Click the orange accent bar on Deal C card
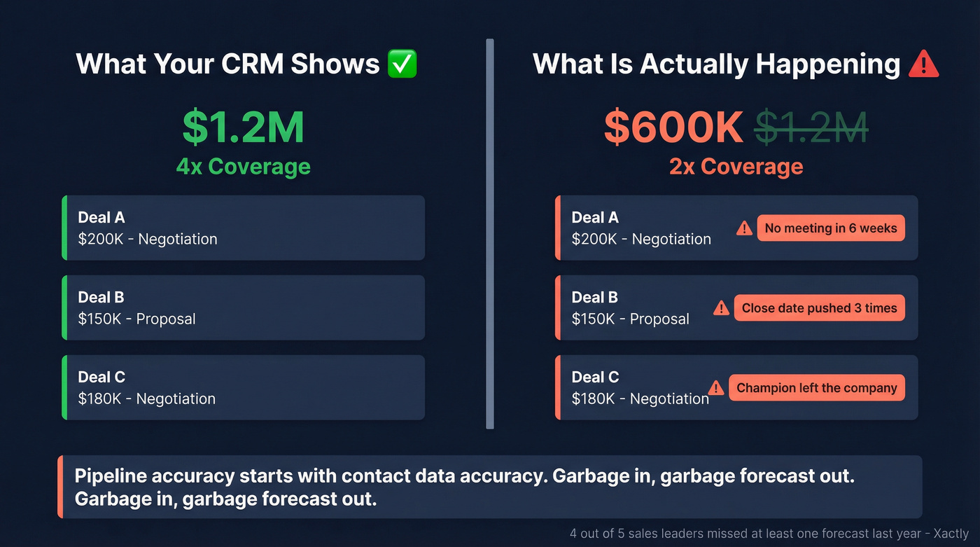 pyautogui.click(x=558, y=387)
